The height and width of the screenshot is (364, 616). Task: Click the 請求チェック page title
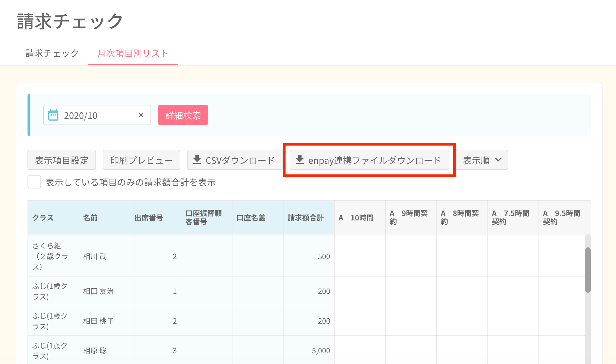70,21
